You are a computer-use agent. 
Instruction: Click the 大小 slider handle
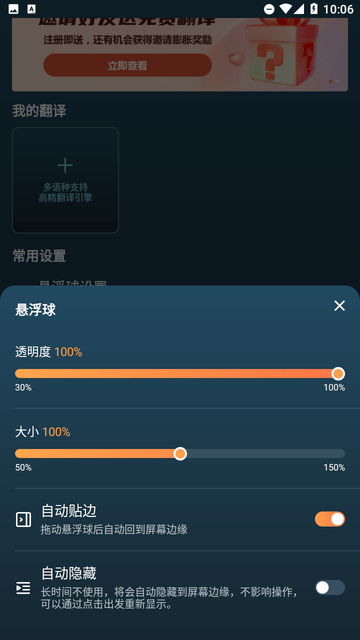coord(180,453)
